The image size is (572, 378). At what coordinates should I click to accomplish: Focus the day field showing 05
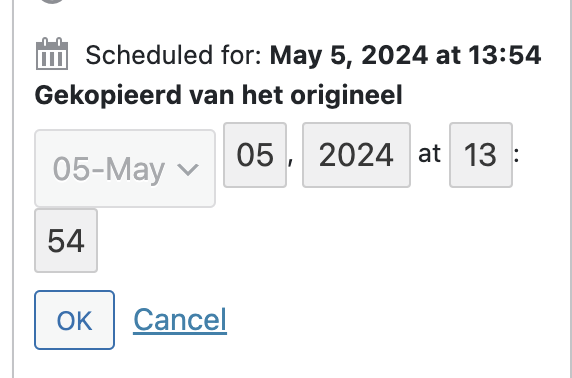click(x=255, y=155)
